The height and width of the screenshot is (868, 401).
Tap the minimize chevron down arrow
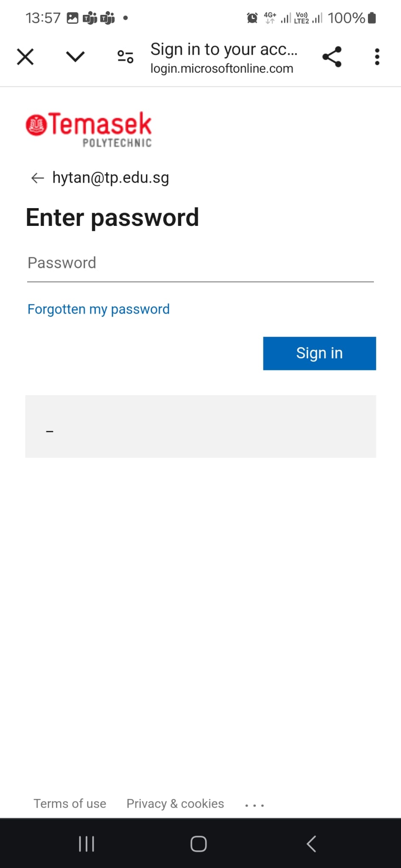pos(76,57)
